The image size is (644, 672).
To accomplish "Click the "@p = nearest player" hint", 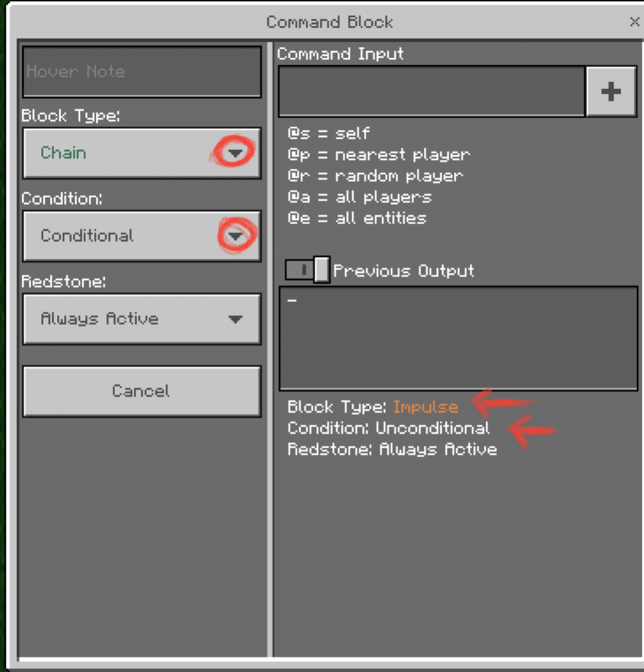I will 378,155.
